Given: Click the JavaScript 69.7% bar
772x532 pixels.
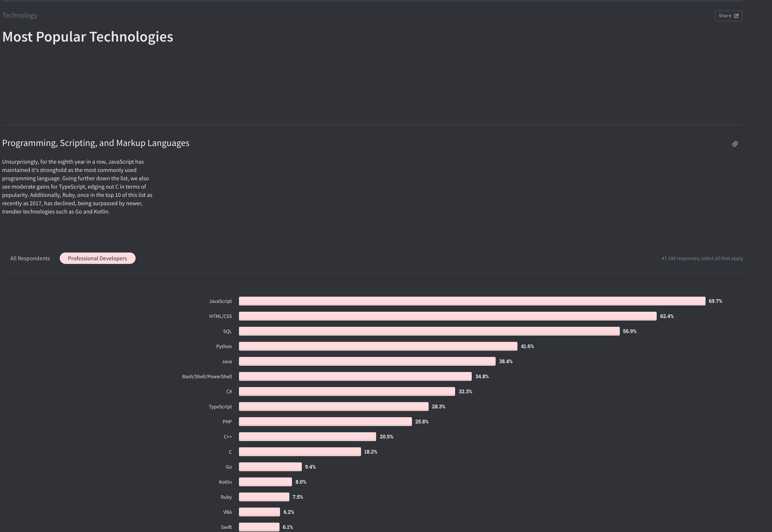Looking at the screenshot, I should click(x=472, y=301).
